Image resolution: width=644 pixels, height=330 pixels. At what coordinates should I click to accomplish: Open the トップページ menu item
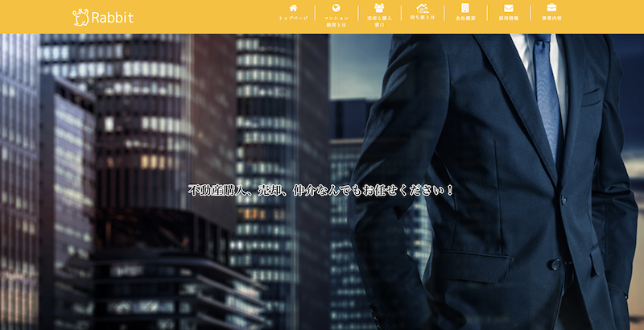click(x=293, y=18)
